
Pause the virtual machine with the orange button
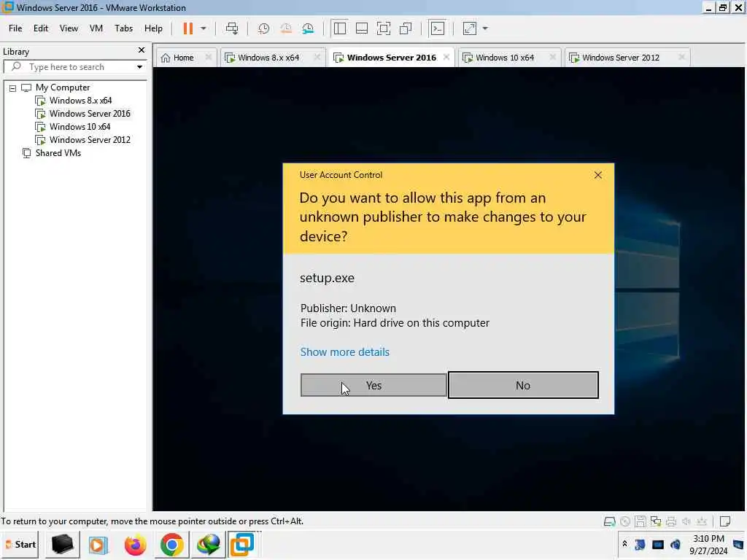pyautogui.click(x=188, y=28)
